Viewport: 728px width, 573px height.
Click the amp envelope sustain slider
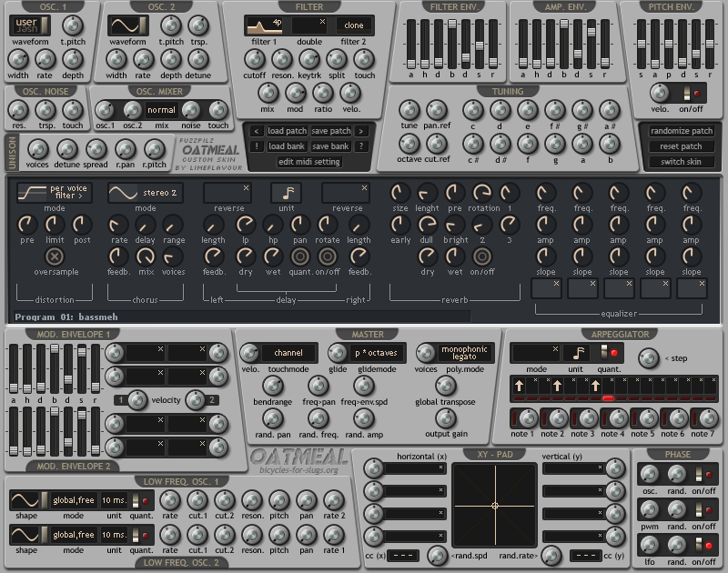click(x=591, y=44)
